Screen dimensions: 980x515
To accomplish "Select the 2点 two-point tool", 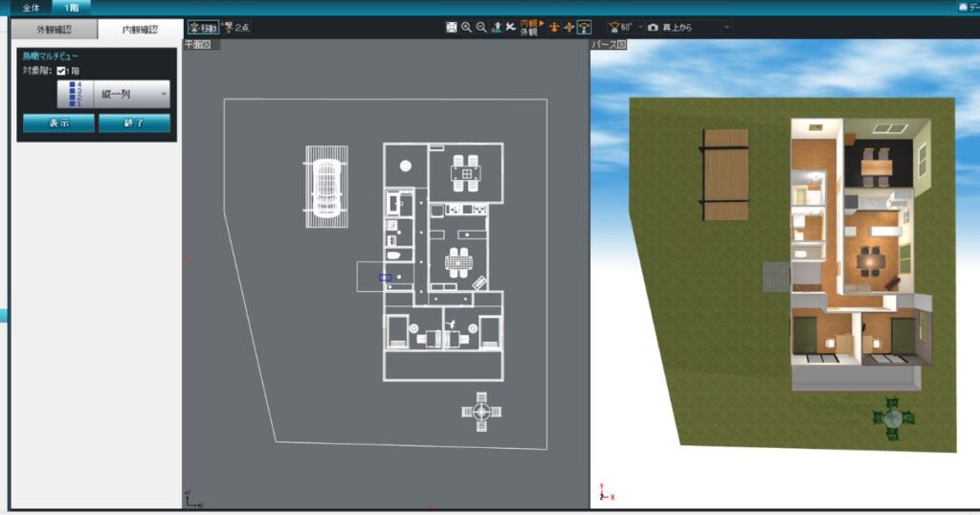I will [236, 28].
